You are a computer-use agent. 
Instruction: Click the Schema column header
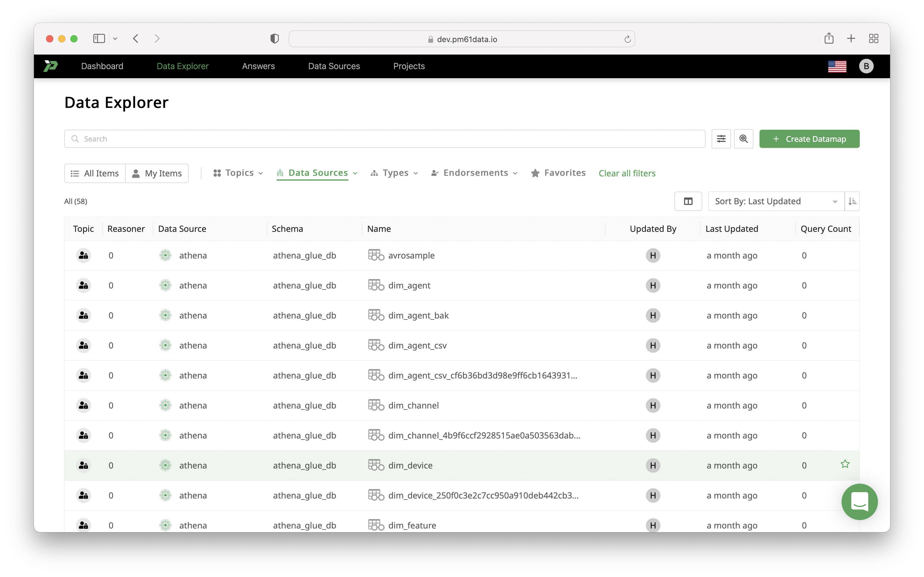click(287, 228)
